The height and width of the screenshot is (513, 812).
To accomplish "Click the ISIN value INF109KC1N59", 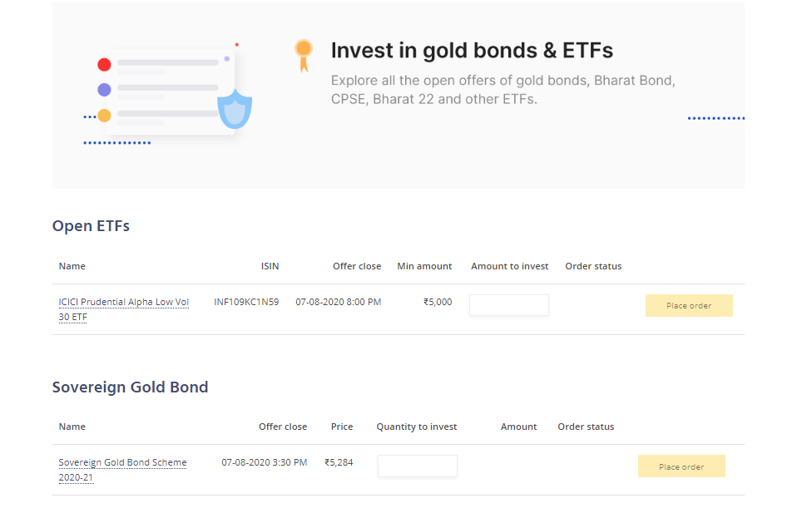I will pyautogui.click(x=246, y=302).
